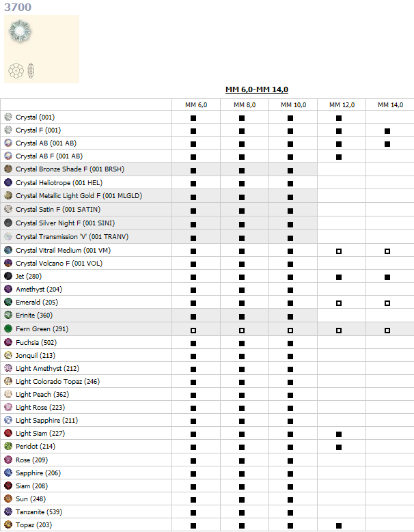The width and height of the screenshot is (414, 532).
Task: Click the 'Emerald (205)' label
Action: point(37,302)
